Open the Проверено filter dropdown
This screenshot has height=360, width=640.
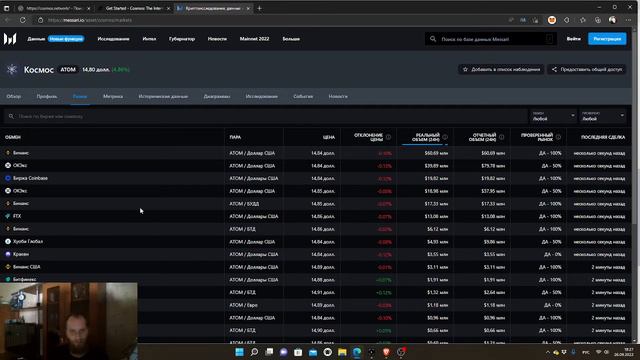tap(603, 116)
